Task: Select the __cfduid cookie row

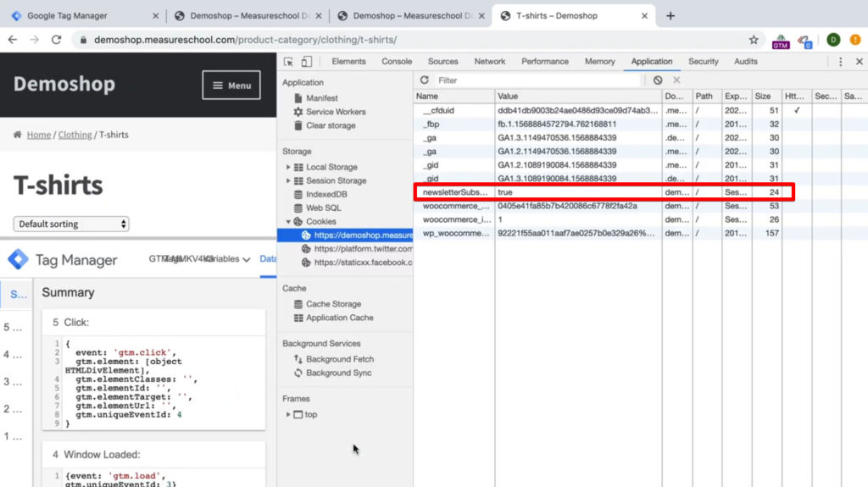Action: pos(641,111)
